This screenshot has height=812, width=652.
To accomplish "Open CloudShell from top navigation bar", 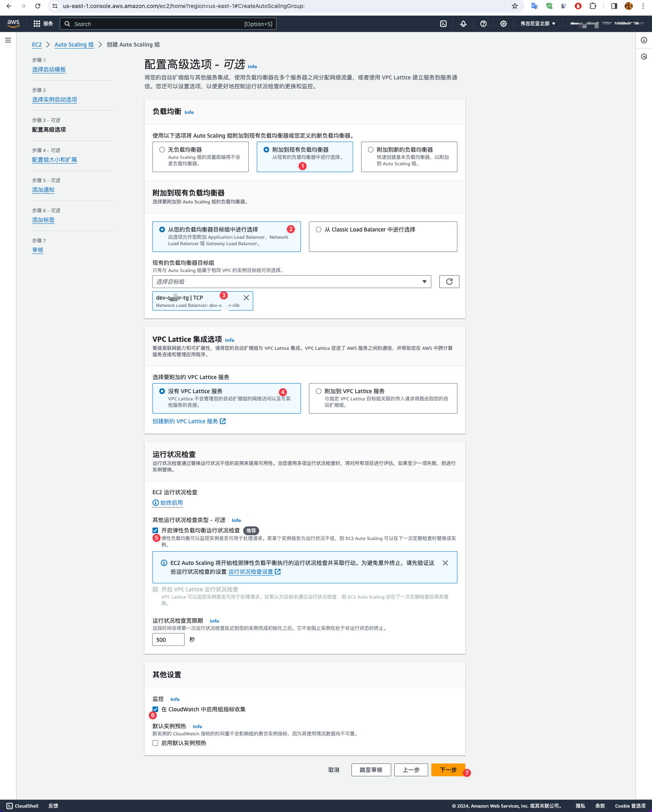I will click(x=443, y=24).
